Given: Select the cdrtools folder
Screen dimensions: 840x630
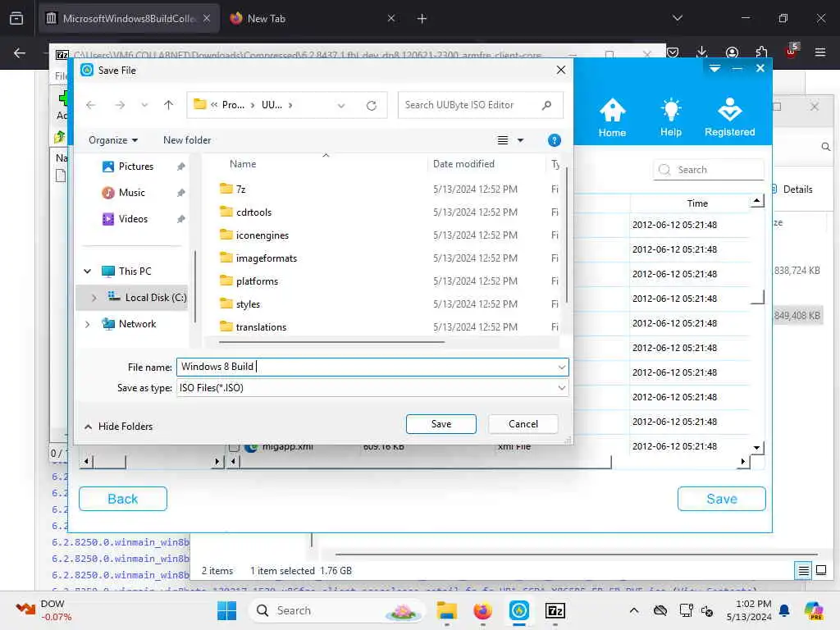Looking at the screenshot, I should [x=253, y=212].
